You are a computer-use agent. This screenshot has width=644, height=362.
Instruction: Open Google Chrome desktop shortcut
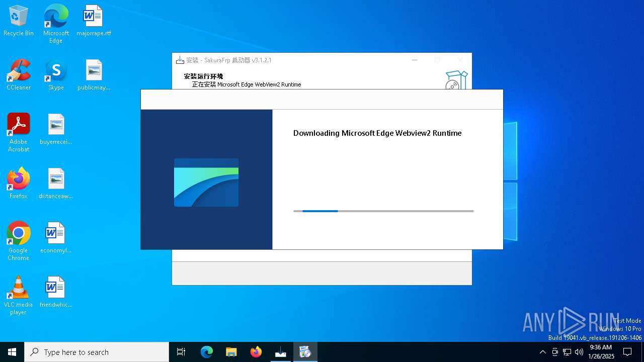[19, 241]
